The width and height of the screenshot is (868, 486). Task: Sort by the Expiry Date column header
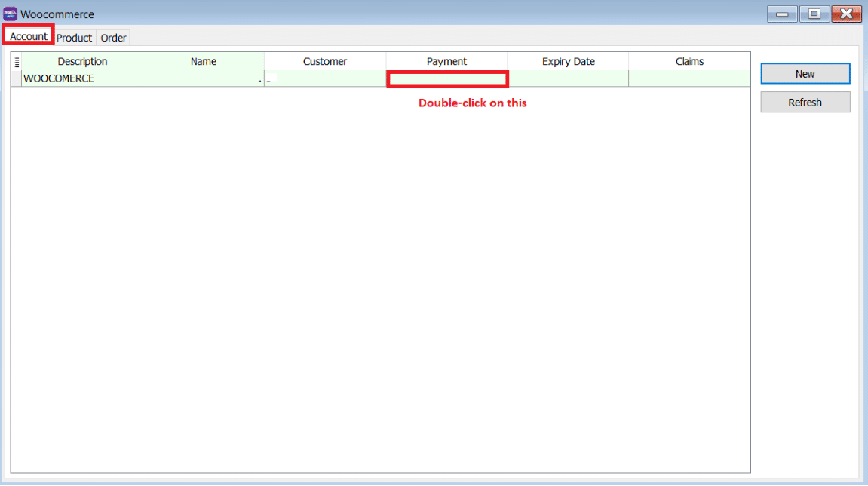[568, 62]
